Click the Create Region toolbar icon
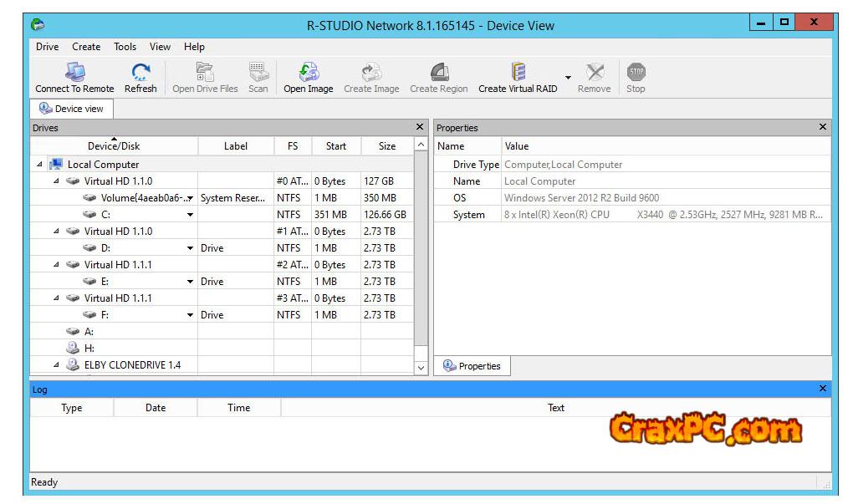The image size is (853, 504). pyautogui.click(x=438, y=73)
